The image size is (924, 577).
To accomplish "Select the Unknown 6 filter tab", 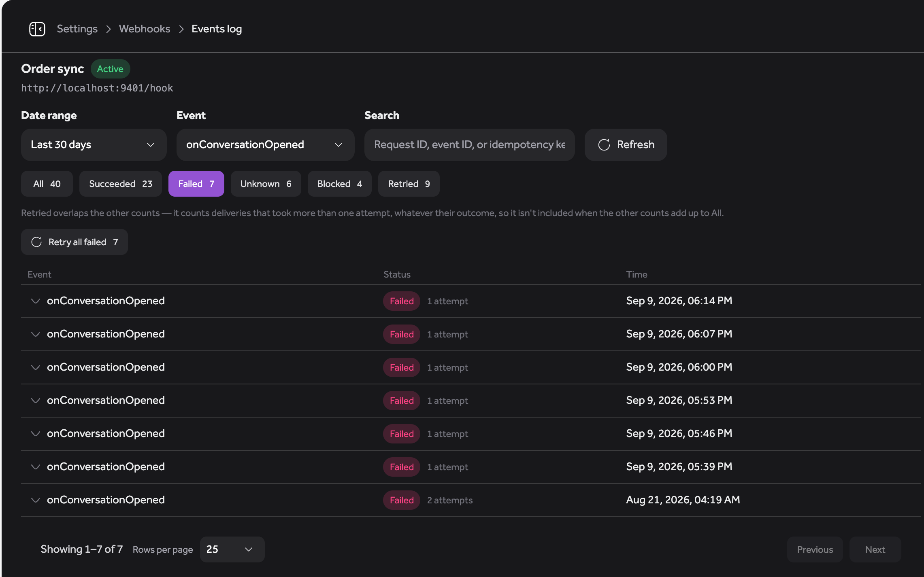I will [x=266, y=184].
